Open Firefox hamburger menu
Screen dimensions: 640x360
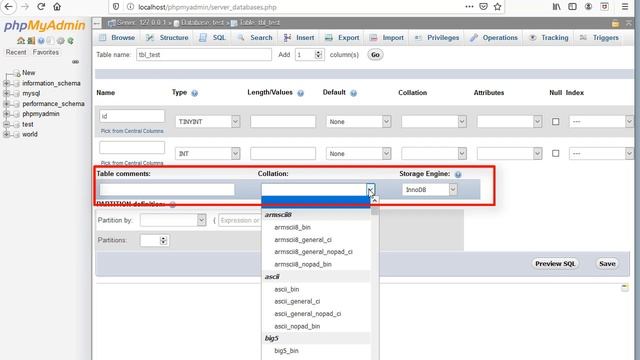click(x=624, y=7)
